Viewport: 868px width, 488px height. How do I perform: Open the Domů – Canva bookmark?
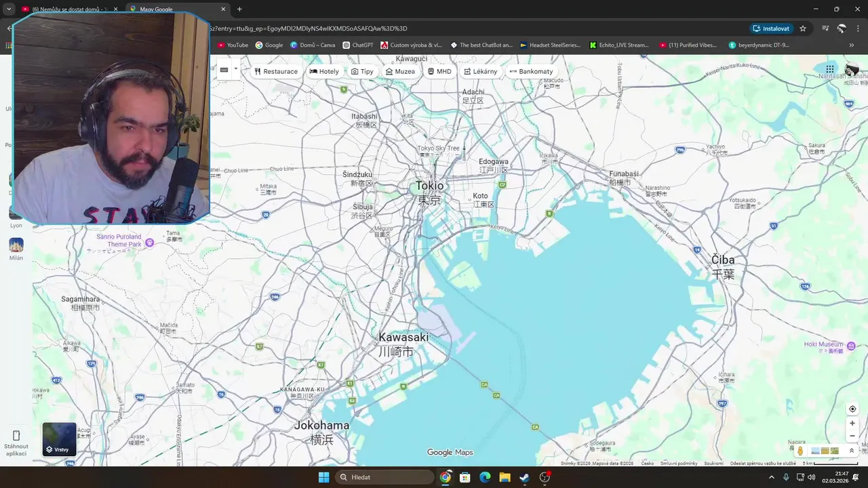click(313, 45)
